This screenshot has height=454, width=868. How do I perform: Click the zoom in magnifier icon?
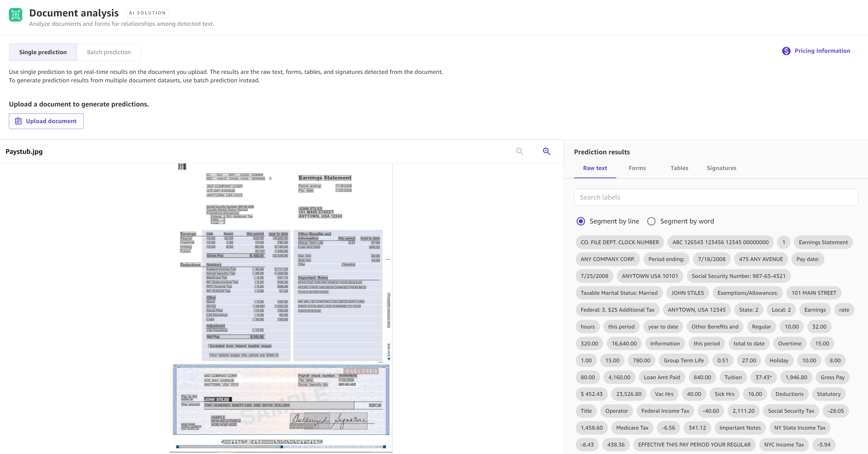coord(546,151)
